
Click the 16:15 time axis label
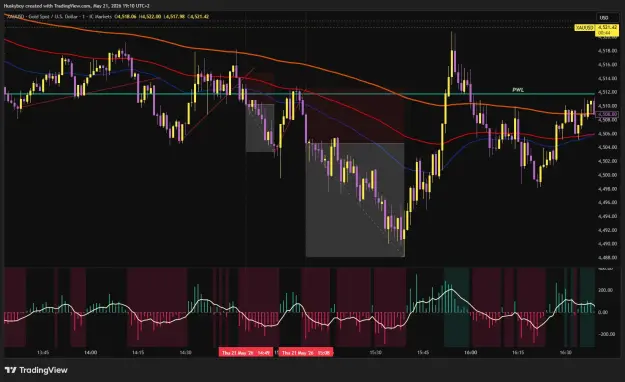[518, 353]
